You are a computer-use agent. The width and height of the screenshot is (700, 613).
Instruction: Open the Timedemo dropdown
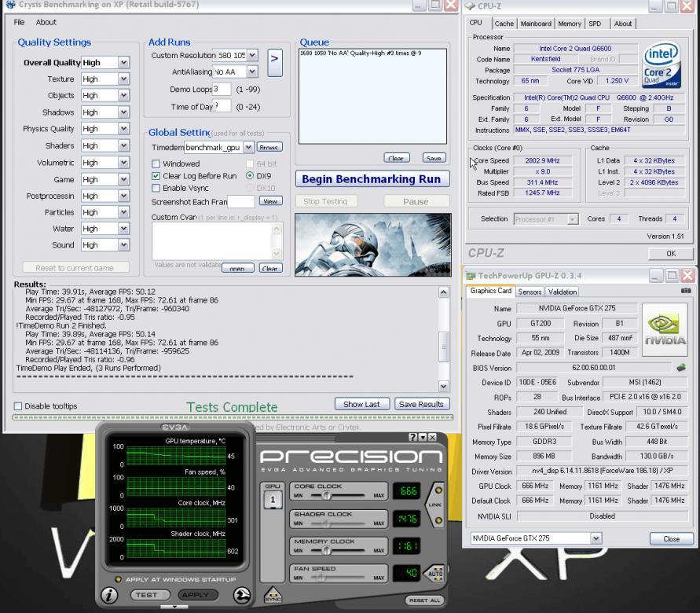click(249, 147)
